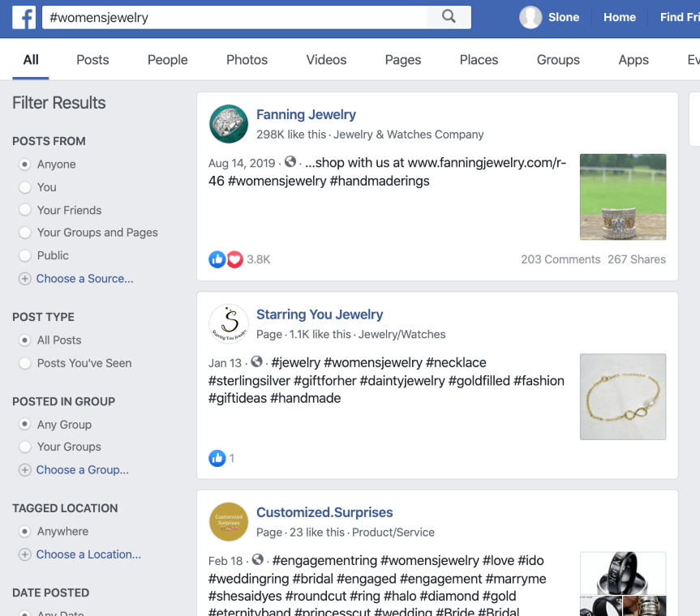This screenshot has height=616, width=700.
Task: Click the Love reaction icon on Fanning Jewelry post
Action: click(x=234, y=259)
